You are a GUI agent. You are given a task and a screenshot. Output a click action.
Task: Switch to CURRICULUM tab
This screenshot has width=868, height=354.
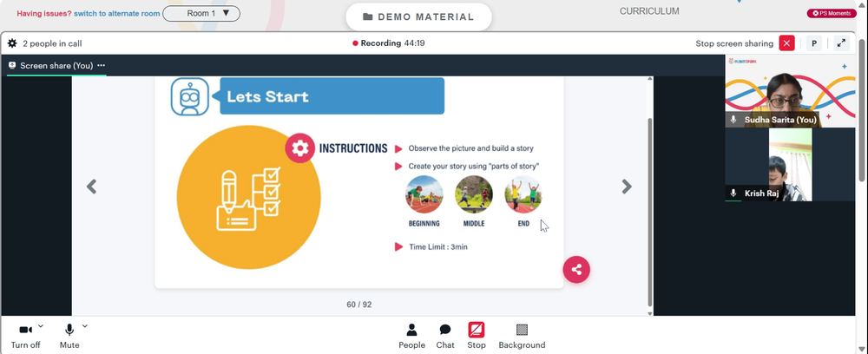(x=649, y=11)
